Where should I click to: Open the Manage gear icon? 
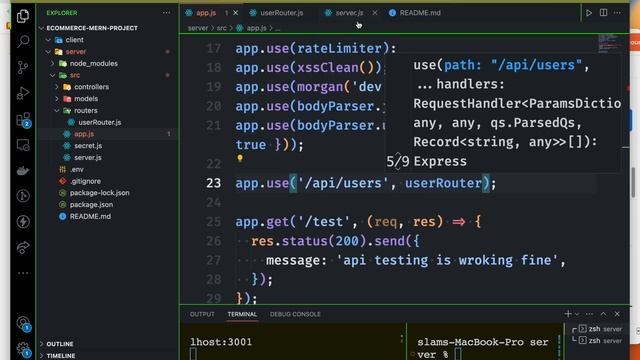coord(23,349)
